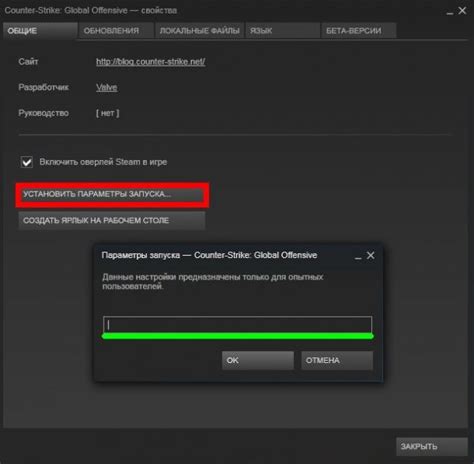Click СОЗДАТЬ ЯРЛЫК НА РАБОЧЕМ СТОЛЕ button
Viewport: 474px width, 464px height.
(x=112, y=221)
